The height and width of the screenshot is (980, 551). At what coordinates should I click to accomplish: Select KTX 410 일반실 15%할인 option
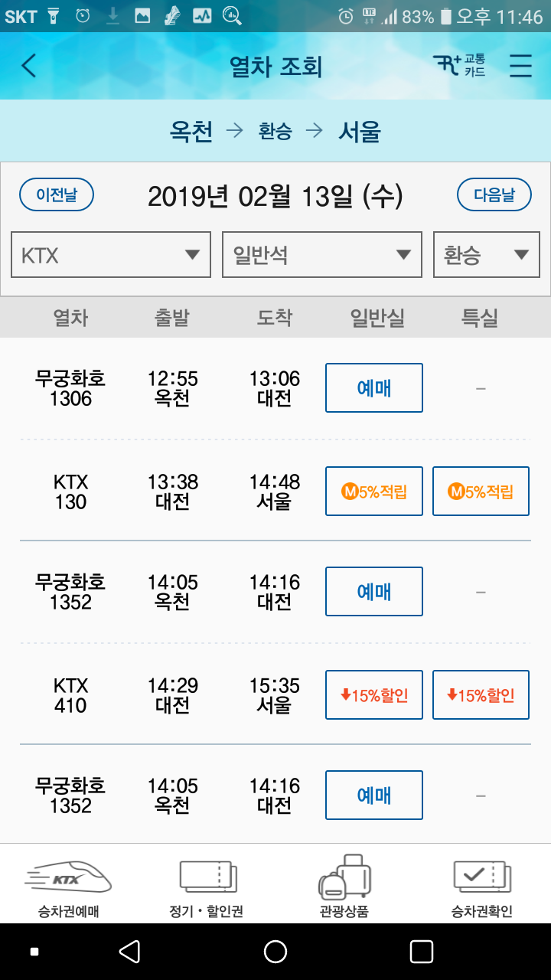[374, 694]
